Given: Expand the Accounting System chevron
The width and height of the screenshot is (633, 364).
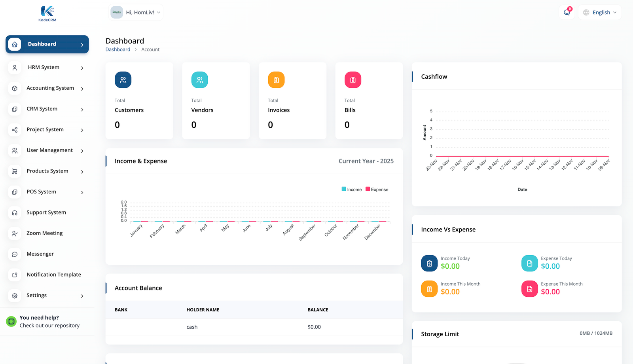Looking at the screenshot, I should click(82, 89).
